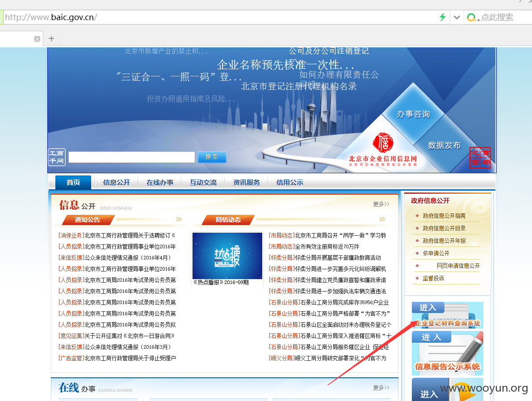Click 更多 link in 信息公开 section

click(381, 204)
